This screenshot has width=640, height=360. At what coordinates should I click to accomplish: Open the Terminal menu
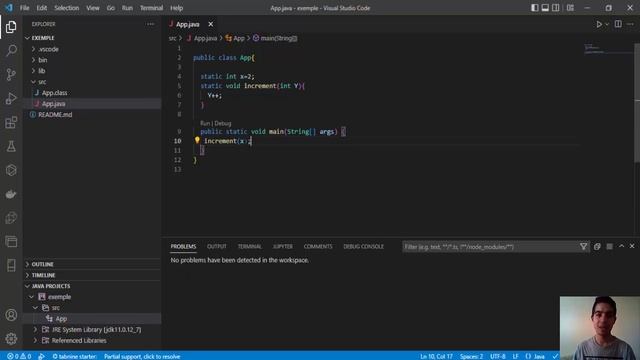pyautogui.click(x=151, y=8)
